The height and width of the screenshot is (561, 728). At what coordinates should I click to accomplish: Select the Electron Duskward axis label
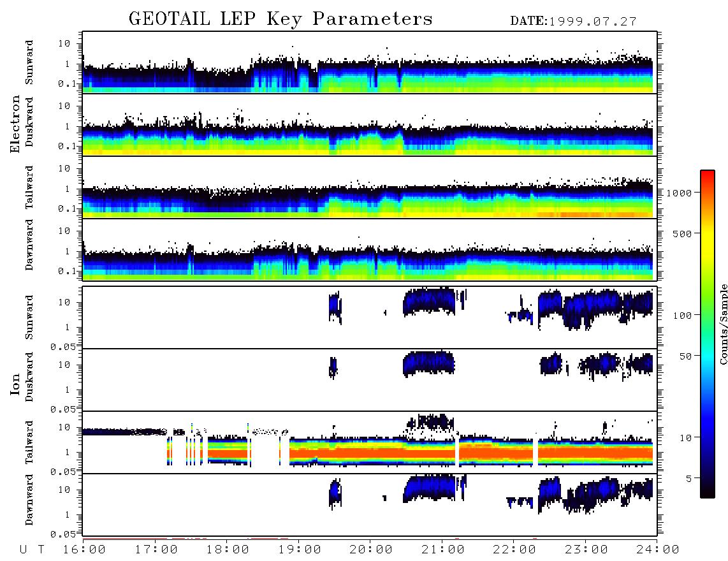(x=29, y=122)
